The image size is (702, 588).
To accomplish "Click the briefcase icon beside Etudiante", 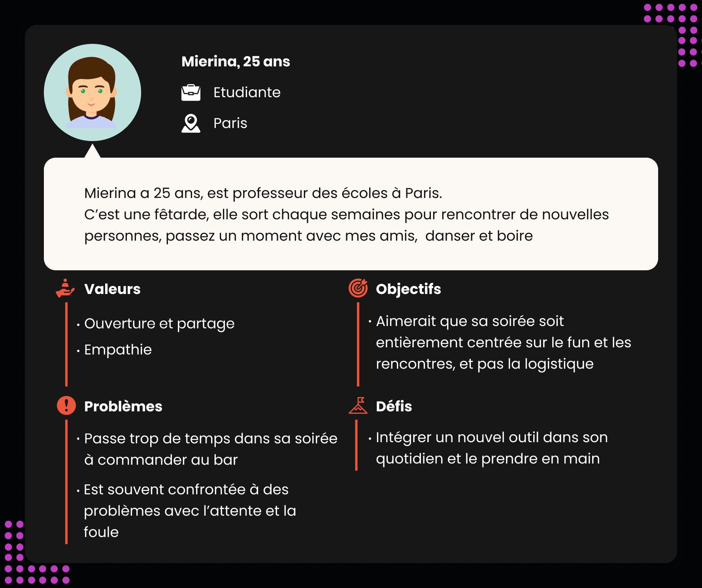I will pyautogui.click(x=191, y=92).
